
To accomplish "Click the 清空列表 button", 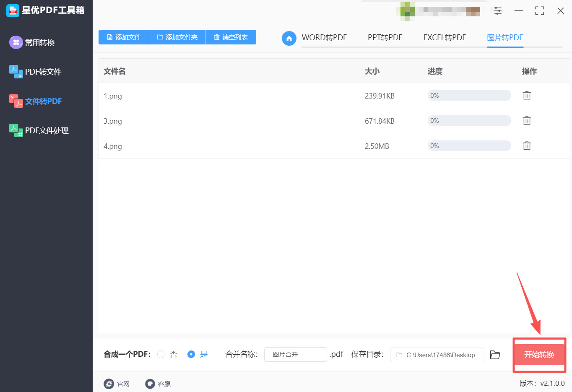I will click(231, 37).
